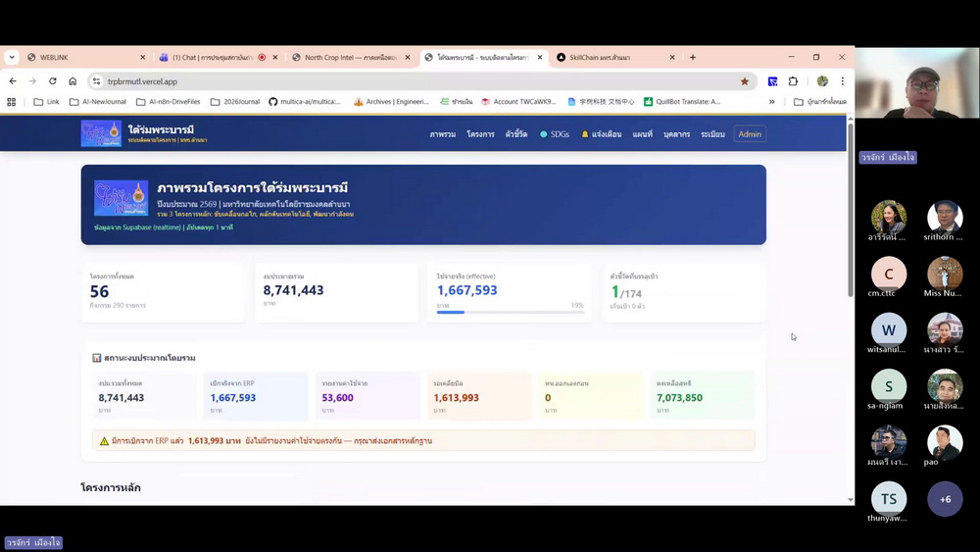Open the Google apps grid icon
The width and height of the screenshot is (980, 552).
(x=12, y=101)
